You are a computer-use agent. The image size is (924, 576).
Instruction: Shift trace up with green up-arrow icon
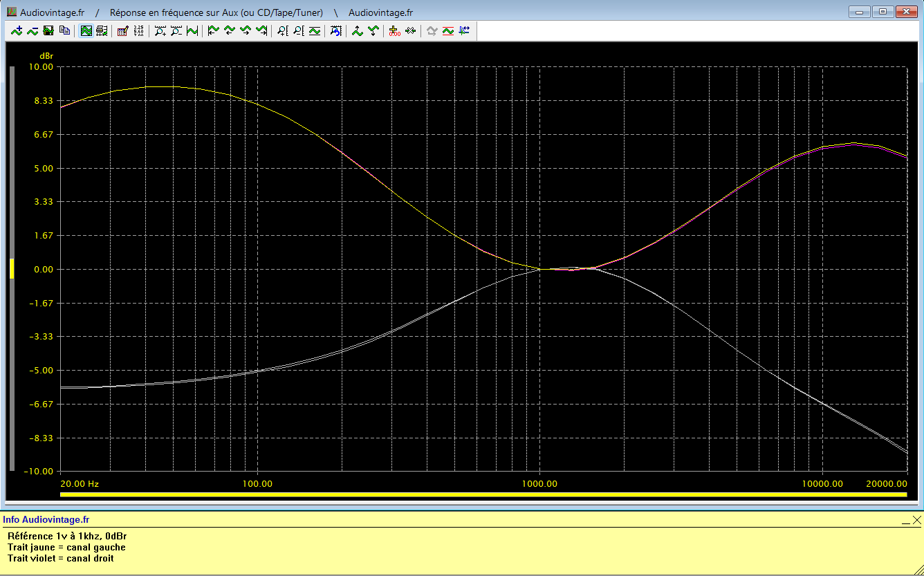pyautogui.click(x=357, y=30)
